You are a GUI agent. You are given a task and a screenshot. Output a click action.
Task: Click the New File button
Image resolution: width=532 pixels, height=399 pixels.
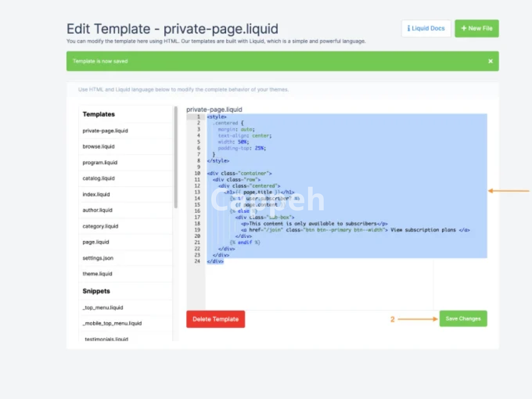point(476,28)
